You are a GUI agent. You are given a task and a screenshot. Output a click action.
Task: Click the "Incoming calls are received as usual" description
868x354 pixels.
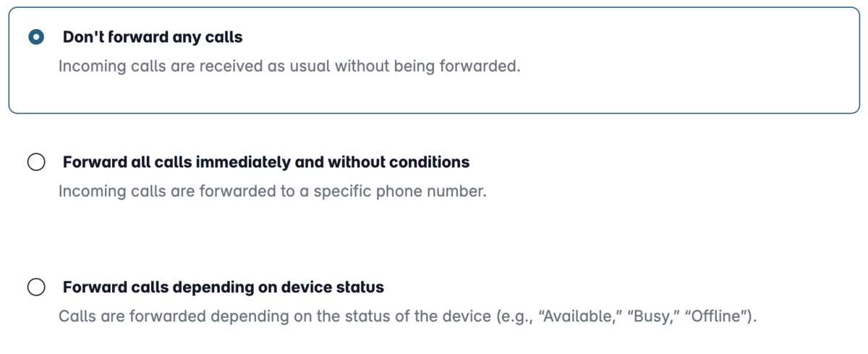pyautogui.click(x=289, y=67)
